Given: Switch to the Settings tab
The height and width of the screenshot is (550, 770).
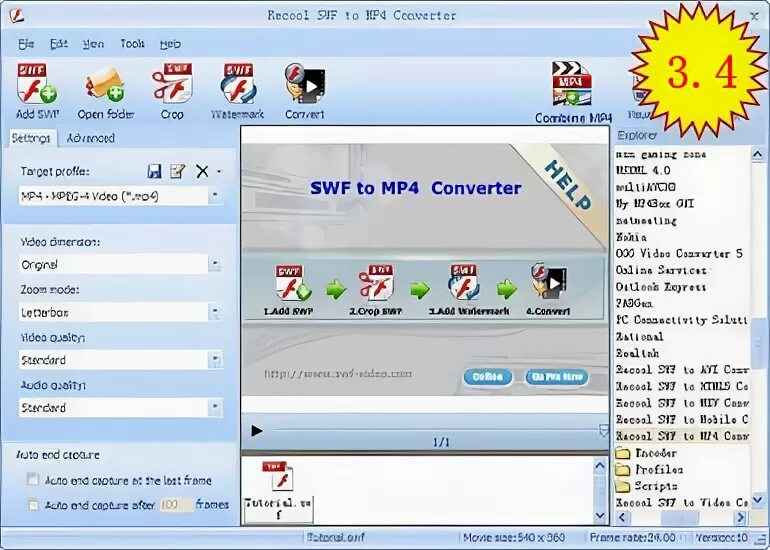Looking at the screenshot, I should coord(31,138).
